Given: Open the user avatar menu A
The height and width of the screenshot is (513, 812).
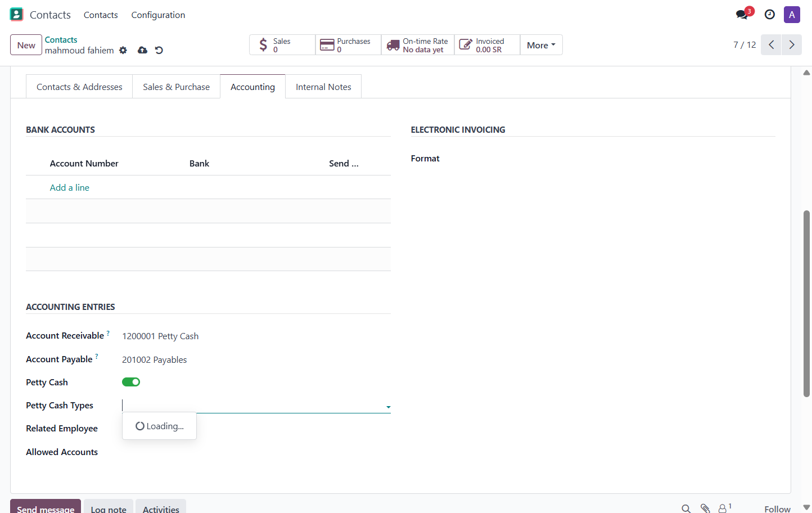Looking at the screenshot, I should pyautogui.click(x=792, y=15).
